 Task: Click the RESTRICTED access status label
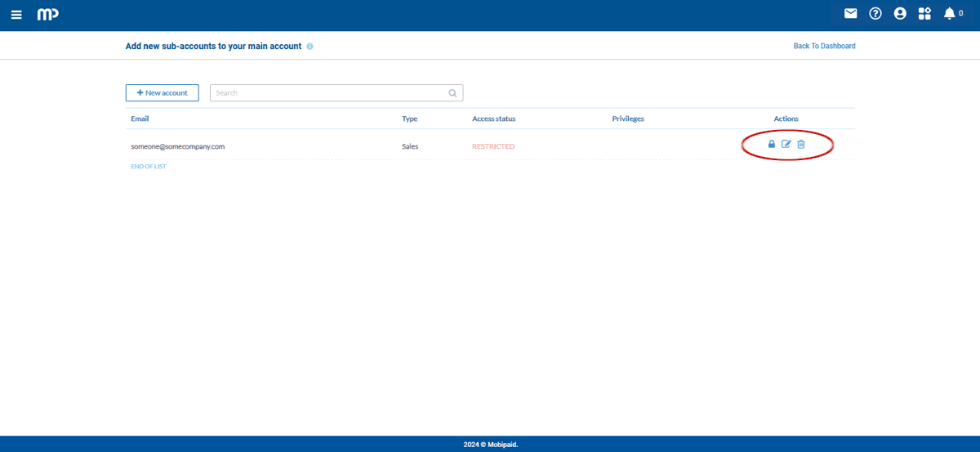click(493, 147)
